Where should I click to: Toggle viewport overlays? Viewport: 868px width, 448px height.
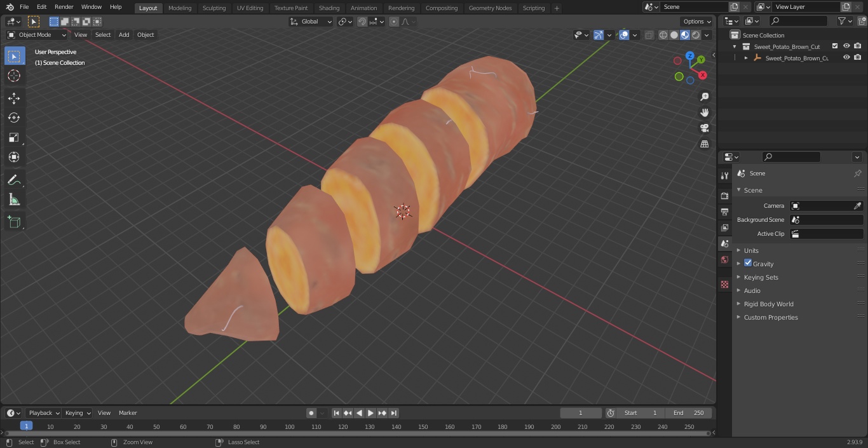pos(624,35)
